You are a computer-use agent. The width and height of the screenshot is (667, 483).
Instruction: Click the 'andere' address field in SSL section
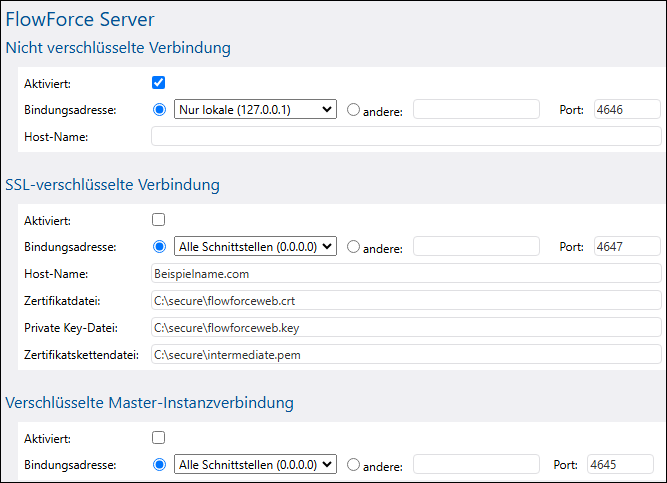click(x=476, y=246)
